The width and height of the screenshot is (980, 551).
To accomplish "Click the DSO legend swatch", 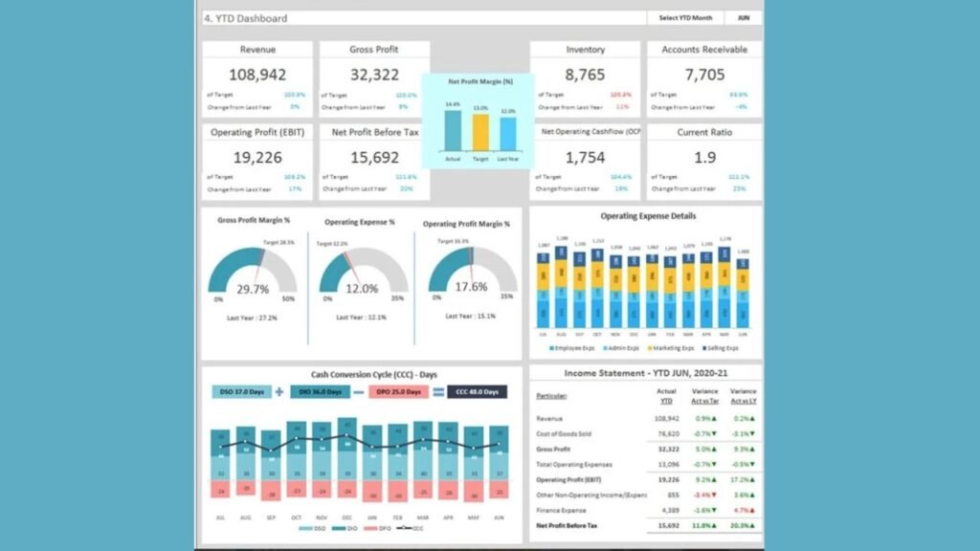I will tap(305, 528).
